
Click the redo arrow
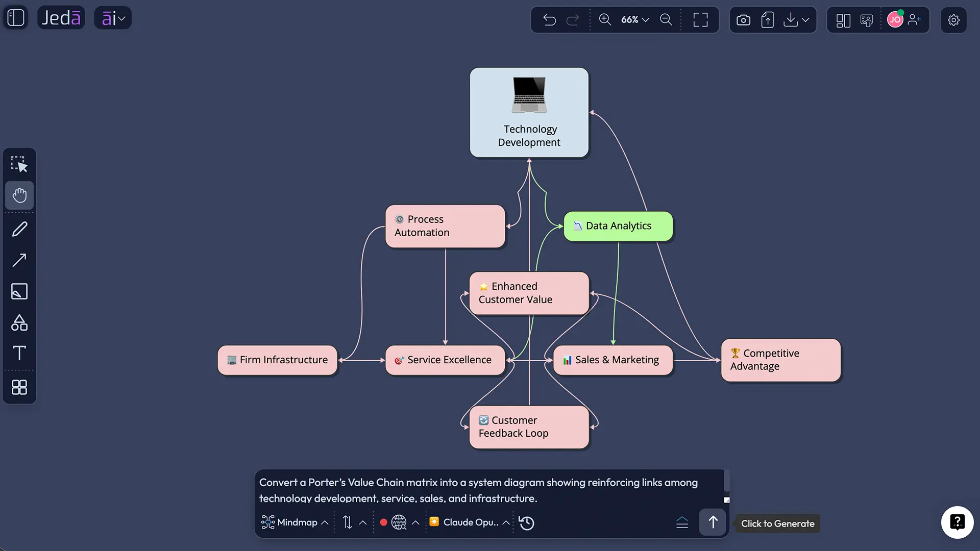coord(573,20)
